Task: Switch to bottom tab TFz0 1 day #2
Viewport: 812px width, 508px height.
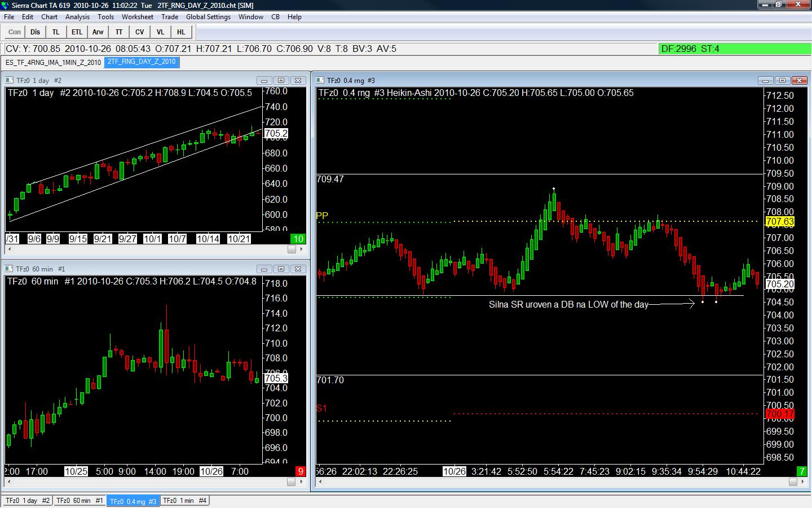Action: pos(28,501)
